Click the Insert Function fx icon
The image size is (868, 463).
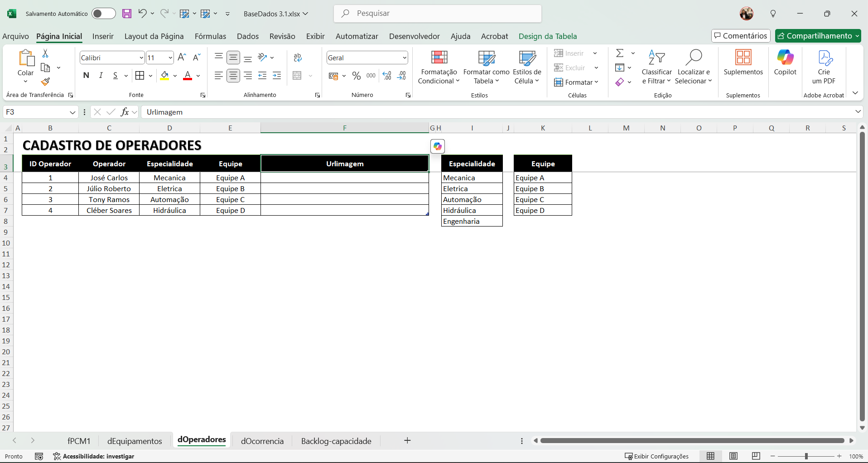coord(125,112)
